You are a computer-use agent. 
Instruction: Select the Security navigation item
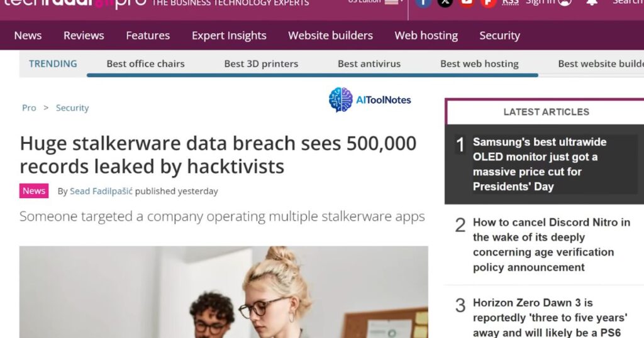point(499,35)
